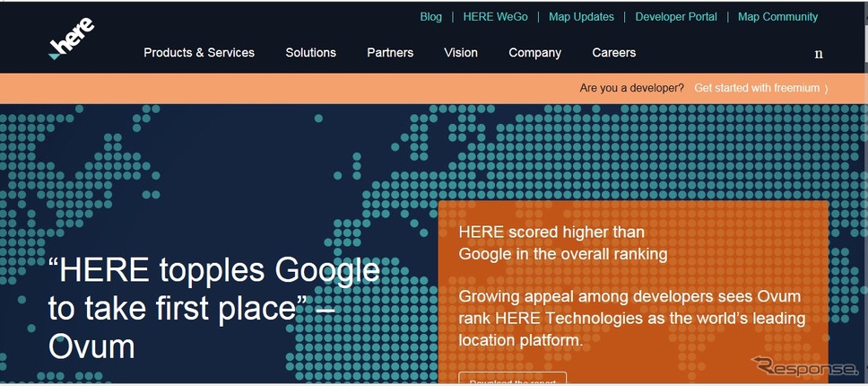
Task: Go to HERE WeGo
Action: [496, 17]
